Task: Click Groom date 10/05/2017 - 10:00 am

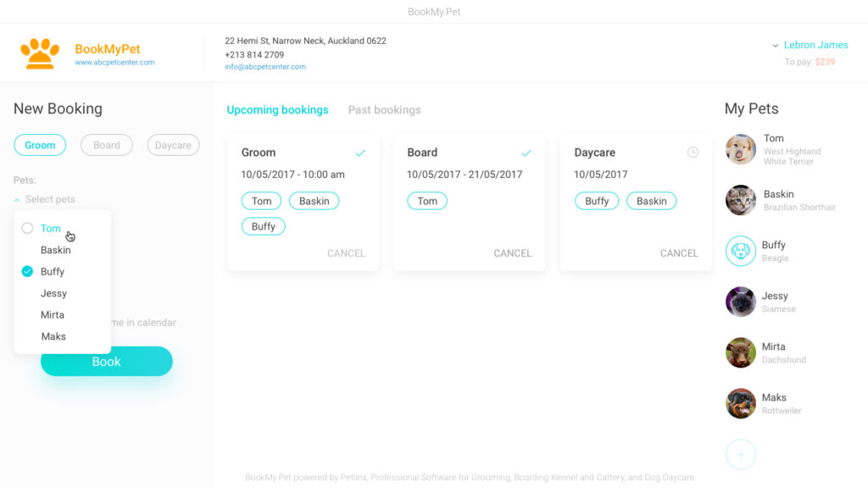Action: tap(292, 175)
